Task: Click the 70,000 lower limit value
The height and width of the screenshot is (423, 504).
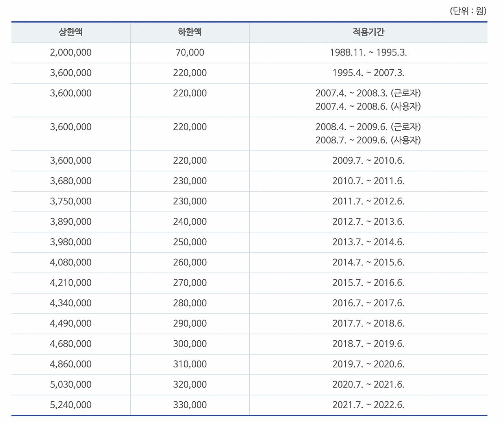Action: [x=189, y=52]
